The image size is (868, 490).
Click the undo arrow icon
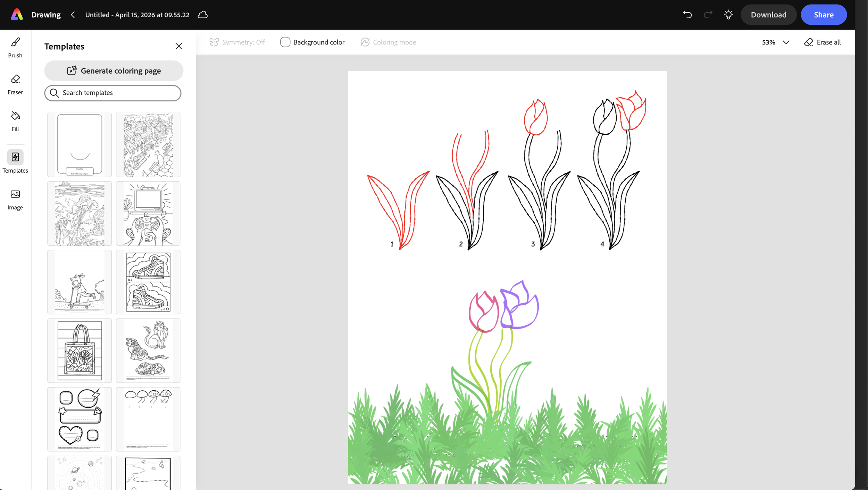click(x=687, y=15)
